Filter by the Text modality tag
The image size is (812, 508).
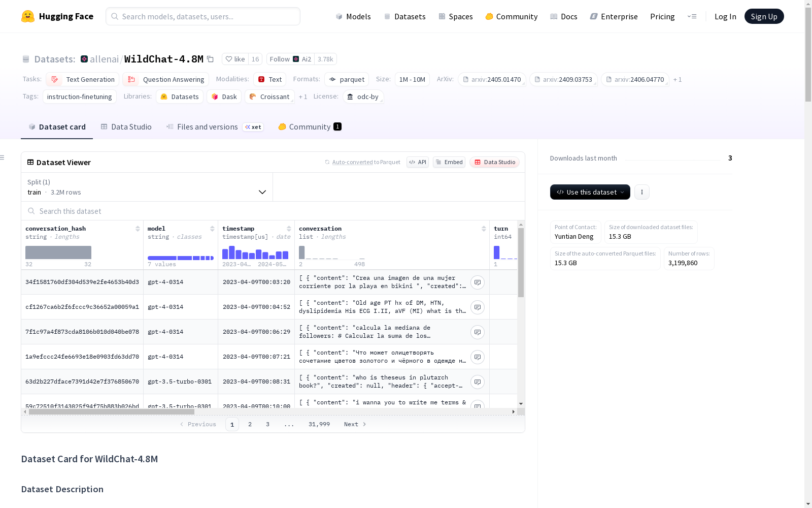tap(269, 79)
